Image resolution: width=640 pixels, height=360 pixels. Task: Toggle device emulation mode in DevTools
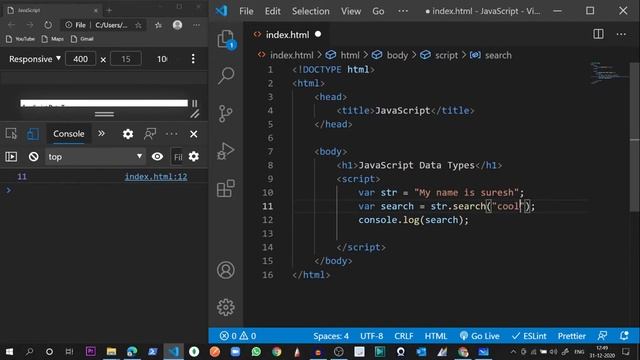pyautogui.click(x=33, y=134)
